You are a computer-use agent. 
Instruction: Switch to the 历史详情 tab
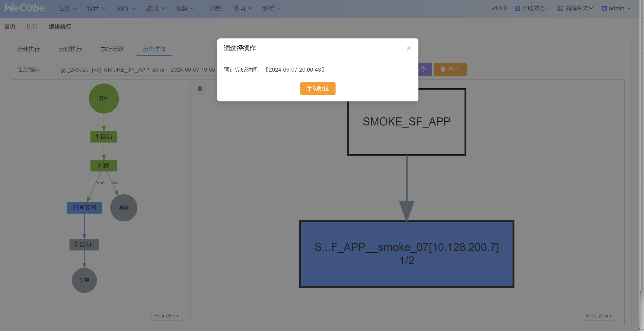point(154,49)
